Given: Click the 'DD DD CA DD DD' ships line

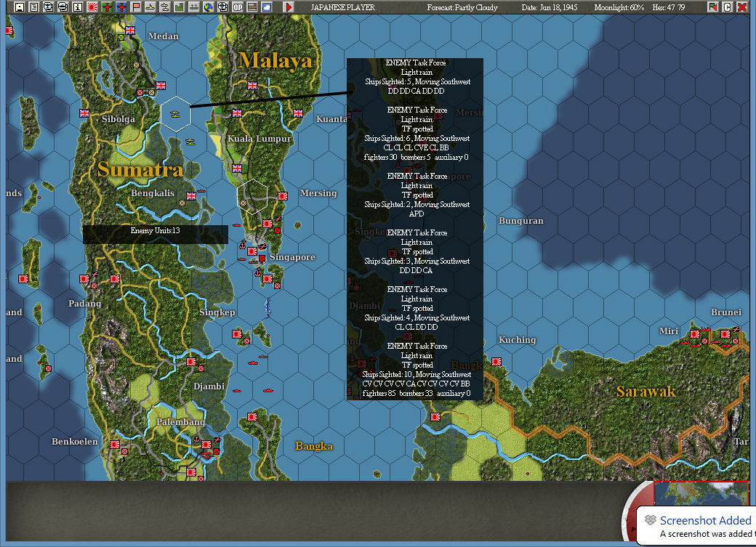Looking at the screenshot, I should pyautogui.click(x=416, y=91).
